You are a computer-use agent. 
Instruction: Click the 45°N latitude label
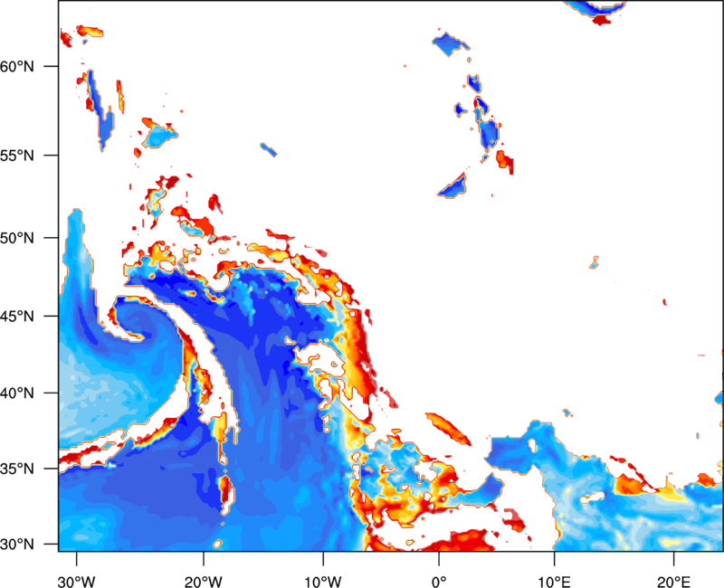click(x=17, y=316)
